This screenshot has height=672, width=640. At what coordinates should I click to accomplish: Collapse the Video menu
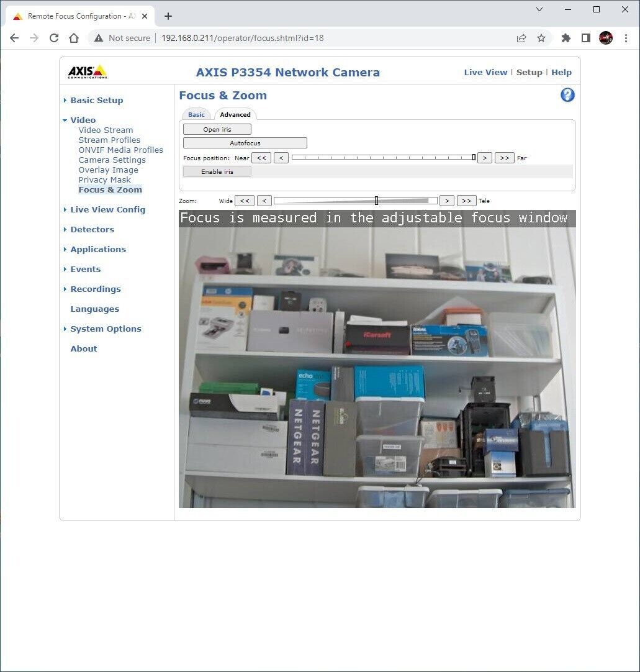[83, 120]
